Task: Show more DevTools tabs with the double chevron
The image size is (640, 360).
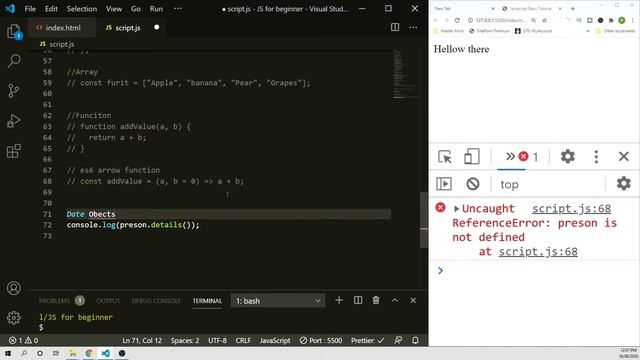Action: click(510, 156)
